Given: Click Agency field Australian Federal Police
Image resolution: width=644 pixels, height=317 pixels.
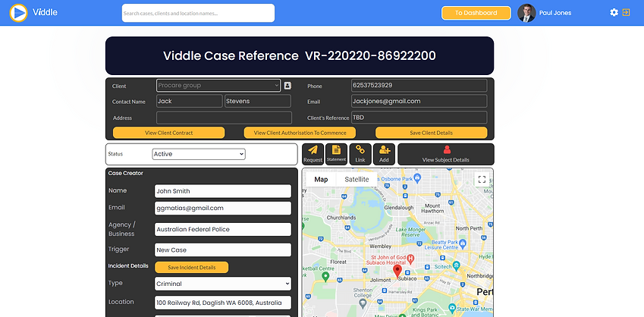Looking at the screenshot, I should coord(223,229).
